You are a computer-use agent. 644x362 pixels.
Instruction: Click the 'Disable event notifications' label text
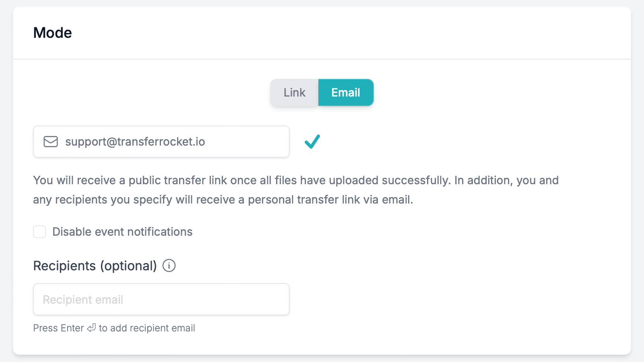(x=122, y=232)
